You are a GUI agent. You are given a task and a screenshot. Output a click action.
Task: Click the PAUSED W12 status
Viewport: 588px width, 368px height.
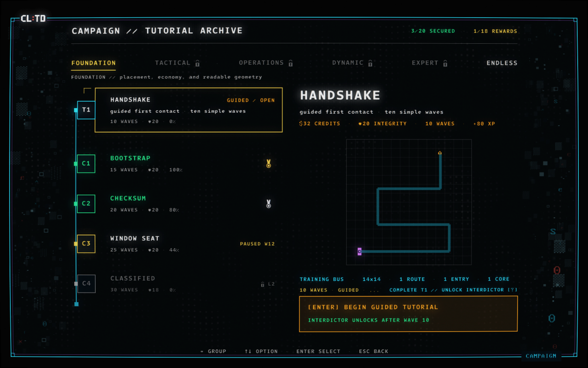click(x=257, y=244)
